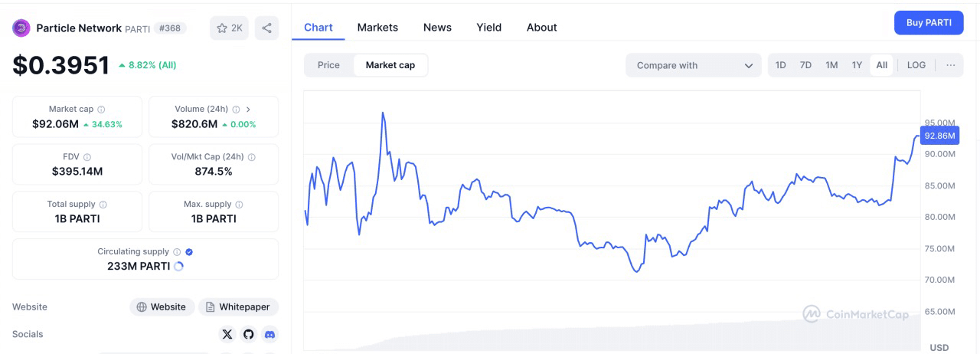Image resolution: width=980 pixels, height=354 pixels.
Task: Select the 7D time range
Action: point(805,65)
